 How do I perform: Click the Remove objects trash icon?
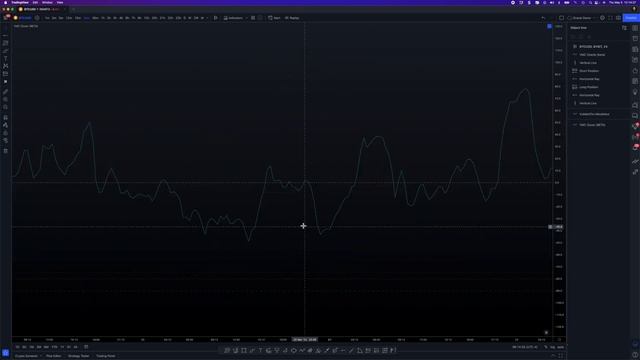5,151
